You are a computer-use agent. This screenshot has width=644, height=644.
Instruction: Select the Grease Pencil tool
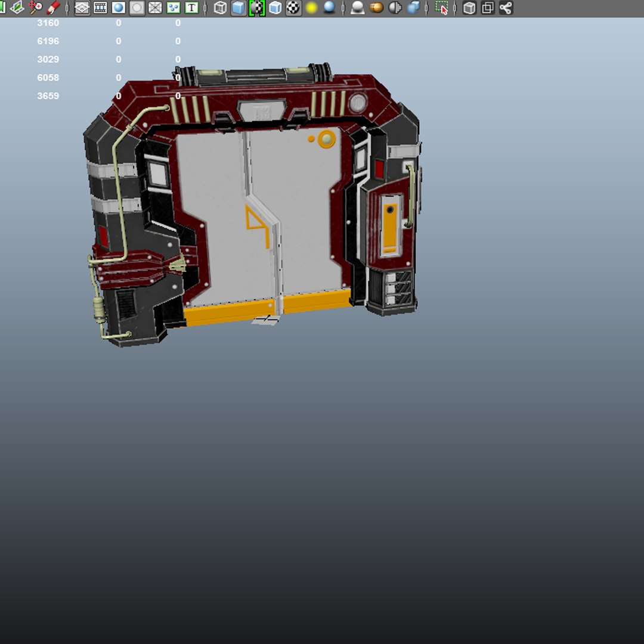(54, 7)
